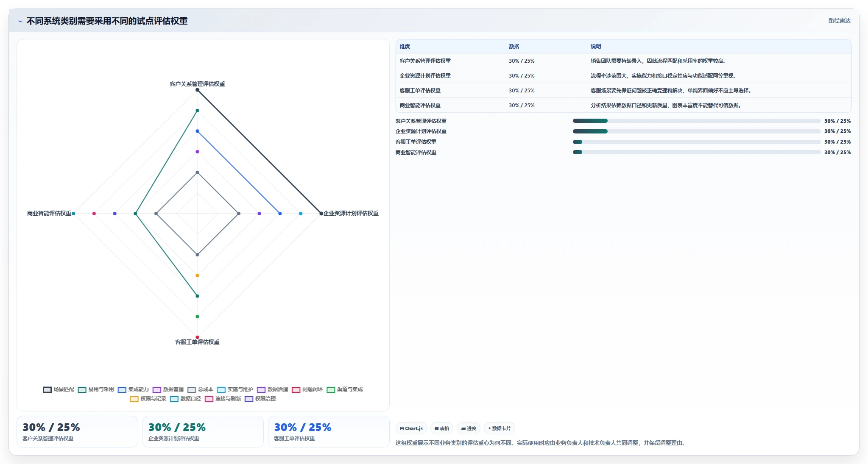
Task: Click the 商业智能评估权重 progress bar
Action: click(697, 152)
